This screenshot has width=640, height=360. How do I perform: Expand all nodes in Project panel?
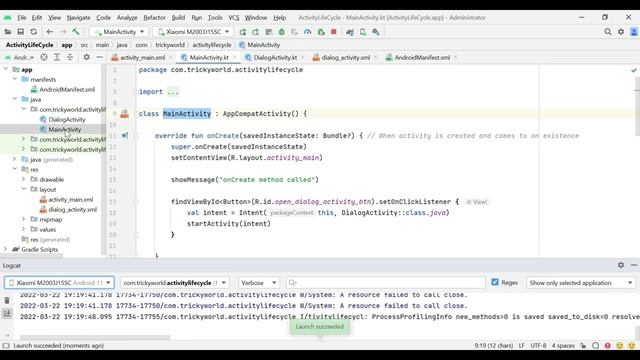tap(57, 58)
